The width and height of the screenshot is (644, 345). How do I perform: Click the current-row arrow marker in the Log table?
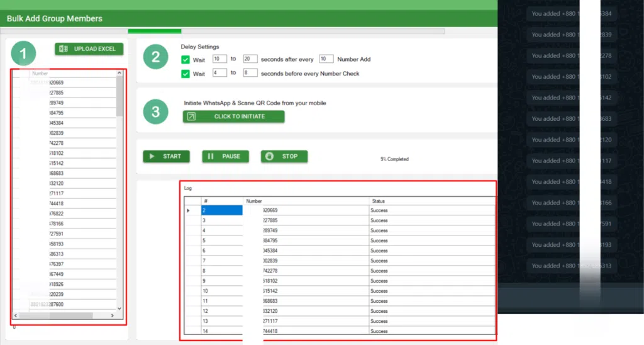188,210
